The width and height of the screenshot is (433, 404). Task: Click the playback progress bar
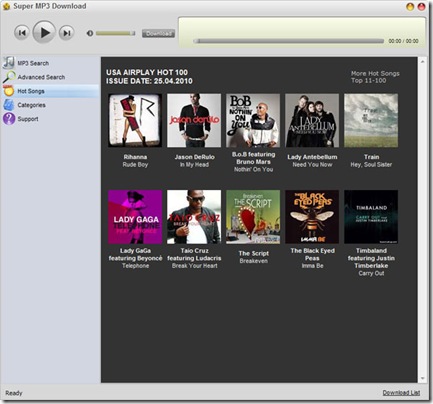[x=289, y=41]
